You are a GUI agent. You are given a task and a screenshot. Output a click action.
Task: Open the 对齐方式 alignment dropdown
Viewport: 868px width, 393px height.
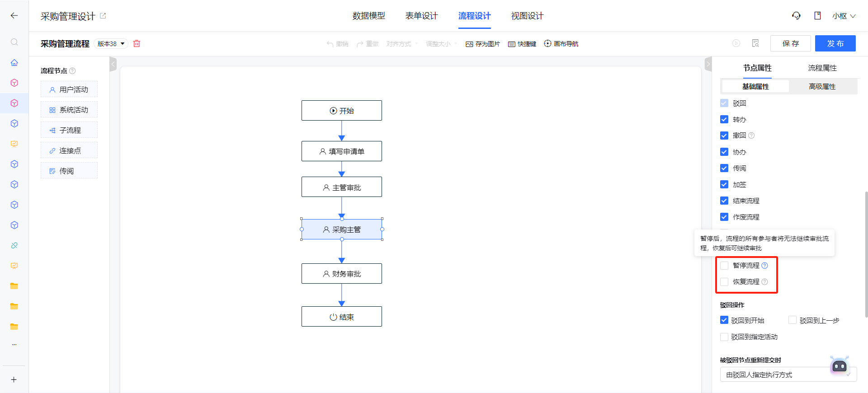tap(402, 44)
